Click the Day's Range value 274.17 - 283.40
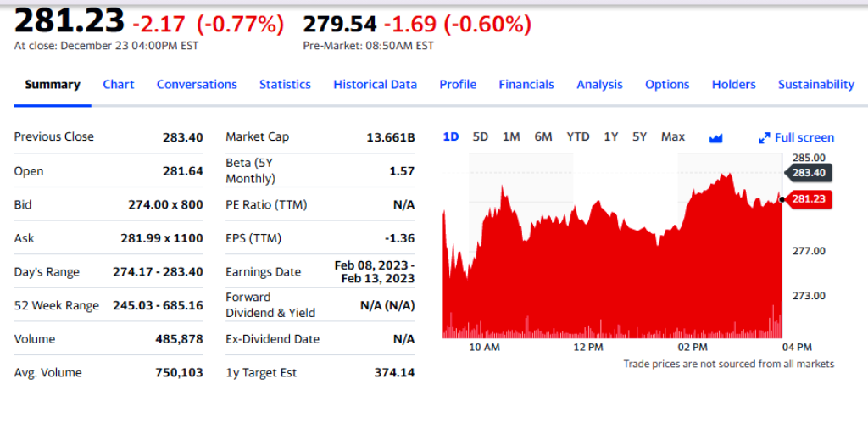 click(158, 272)
